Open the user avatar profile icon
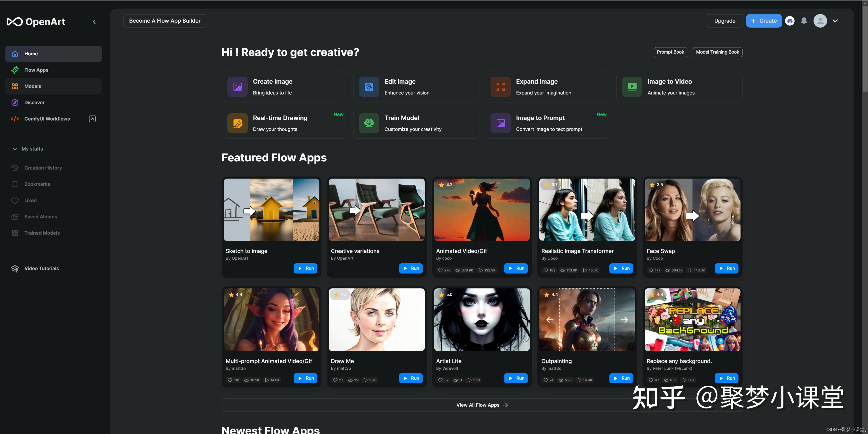 820,21
